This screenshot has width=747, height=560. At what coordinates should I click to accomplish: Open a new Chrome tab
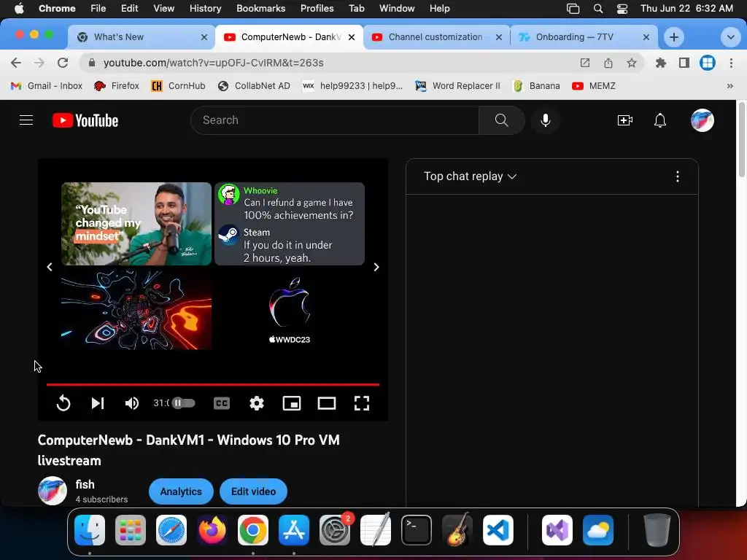(x=673, y=37)
